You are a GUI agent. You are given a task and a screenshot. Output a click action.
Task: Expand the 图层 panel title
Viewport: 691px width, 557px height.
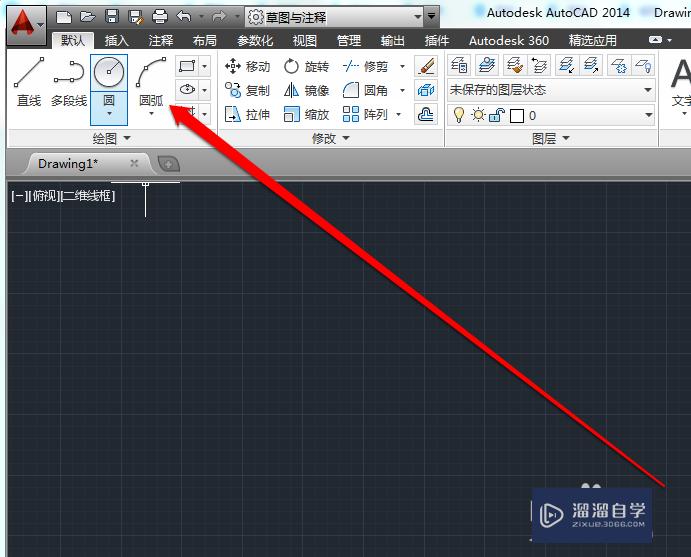coord(550,138)
